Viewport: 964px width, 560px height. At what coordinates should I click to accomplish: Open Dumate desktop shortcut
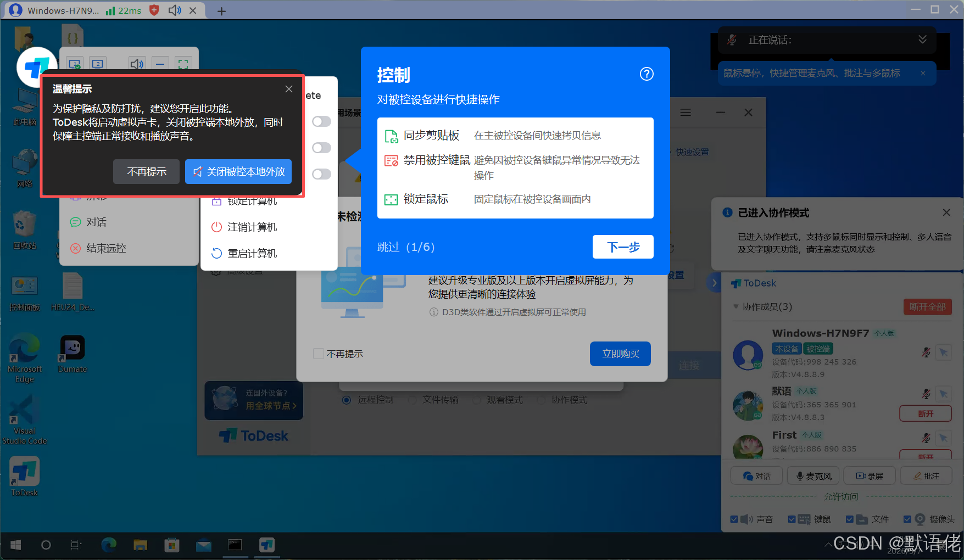point(73,355)
